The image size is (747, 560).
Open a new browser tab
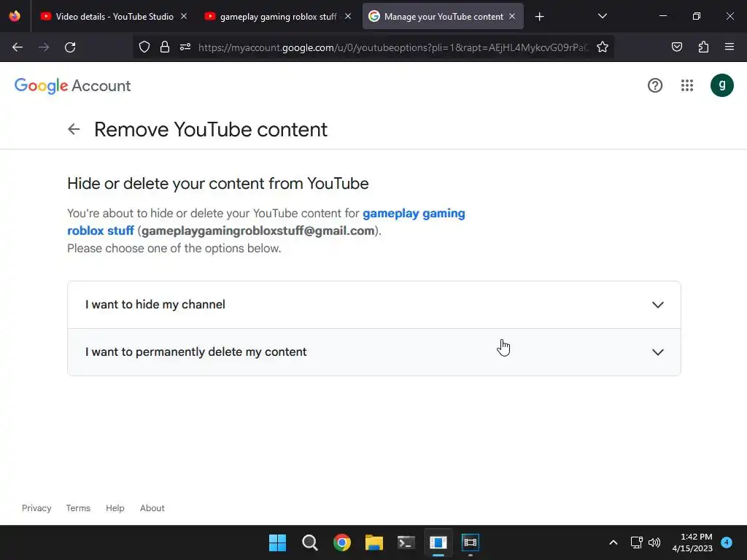(539, 17)
